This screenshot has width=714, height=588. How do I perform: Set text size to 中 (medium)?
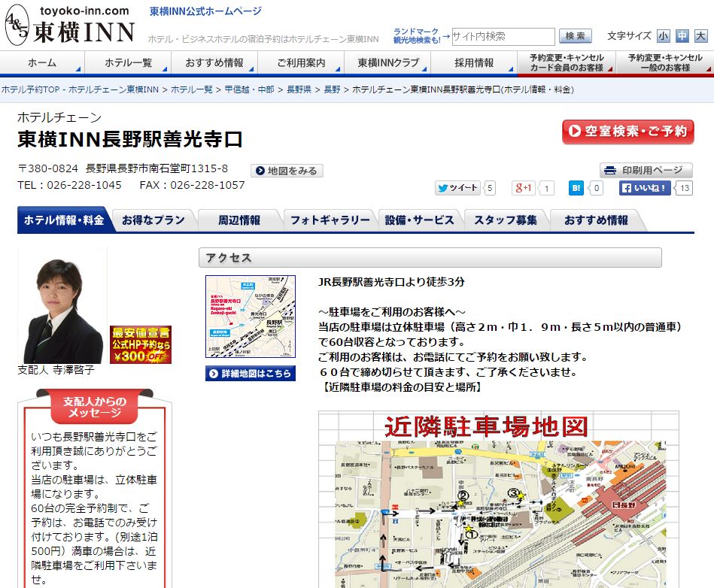[682, 36]
